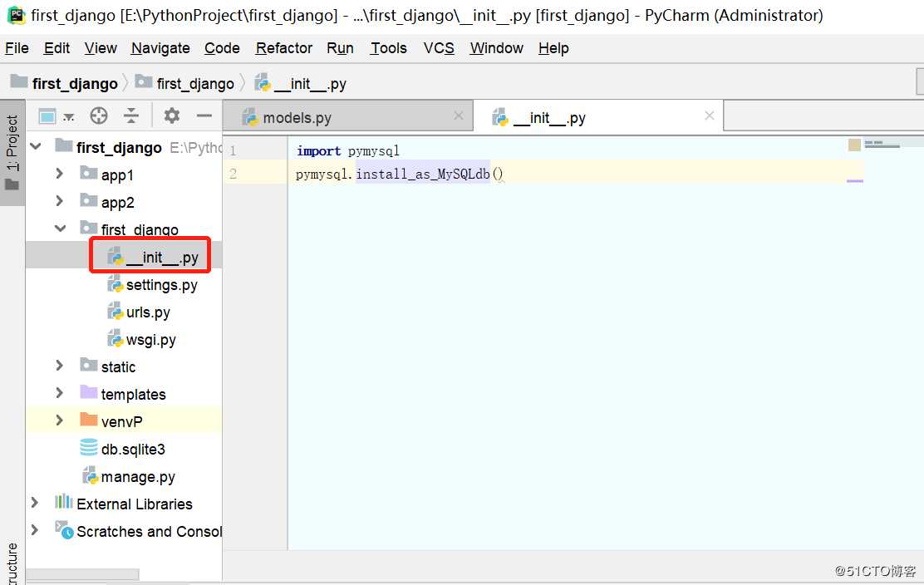
Task: Collapse the first_django project root
Action: pyautogui.click(x=36, y=146)
